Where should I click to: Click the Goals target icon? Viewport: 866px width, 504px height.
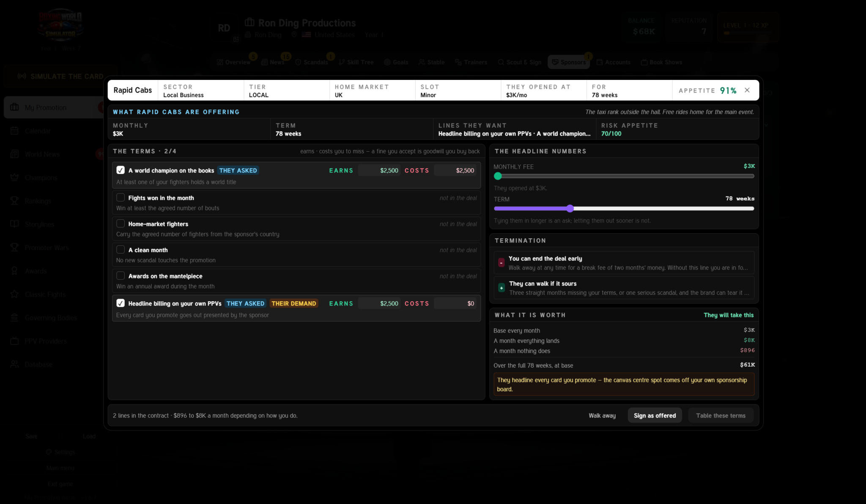pyautogui.click(x=387, y=62)
